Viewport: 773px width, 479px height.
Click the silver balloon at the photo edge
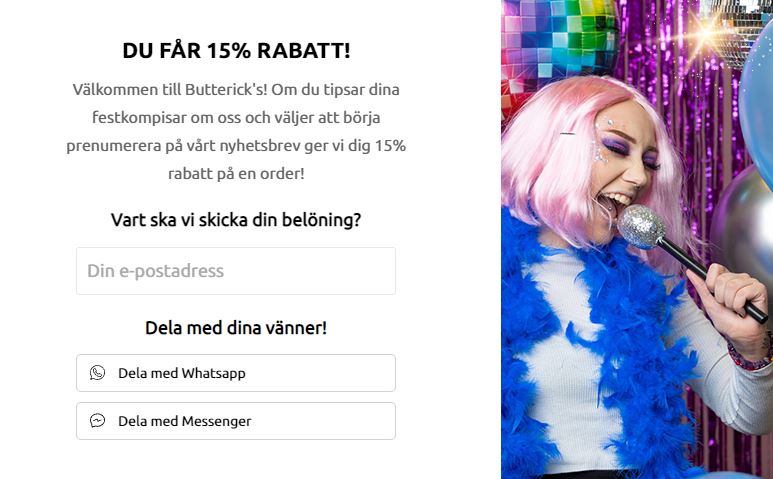click(744, 222)
